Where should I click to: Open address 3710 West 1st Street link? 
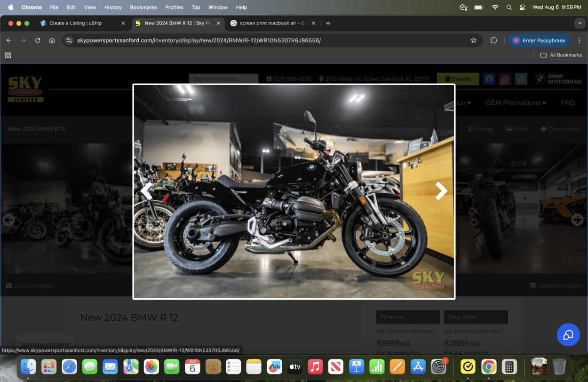point(374,79)
